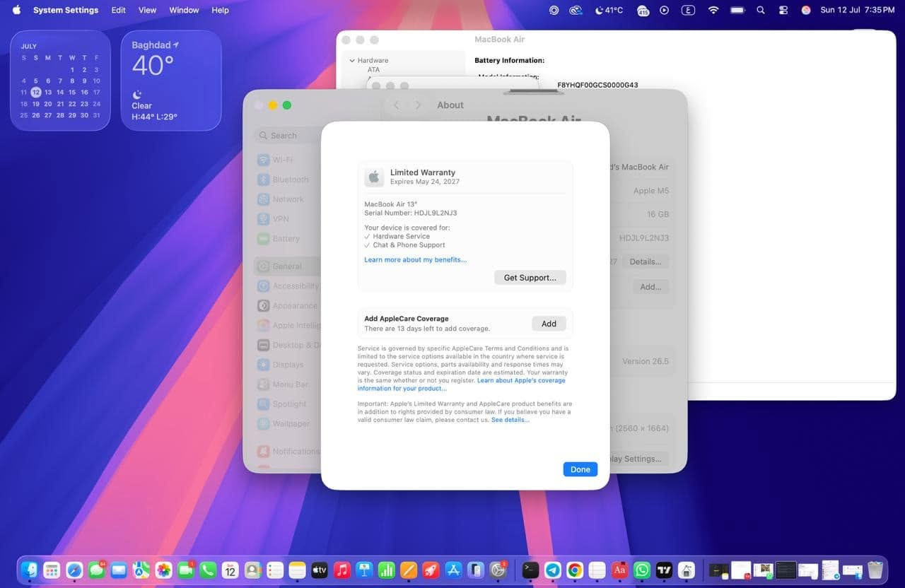Open Finder from the dock

(29, 570)
